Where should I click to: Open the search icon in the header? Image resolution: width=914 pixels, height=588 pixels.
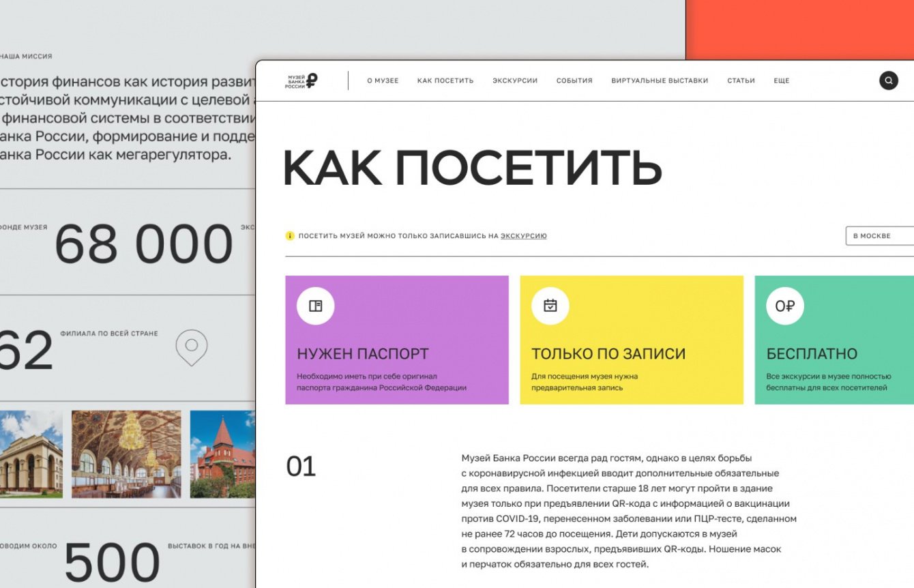888,80
